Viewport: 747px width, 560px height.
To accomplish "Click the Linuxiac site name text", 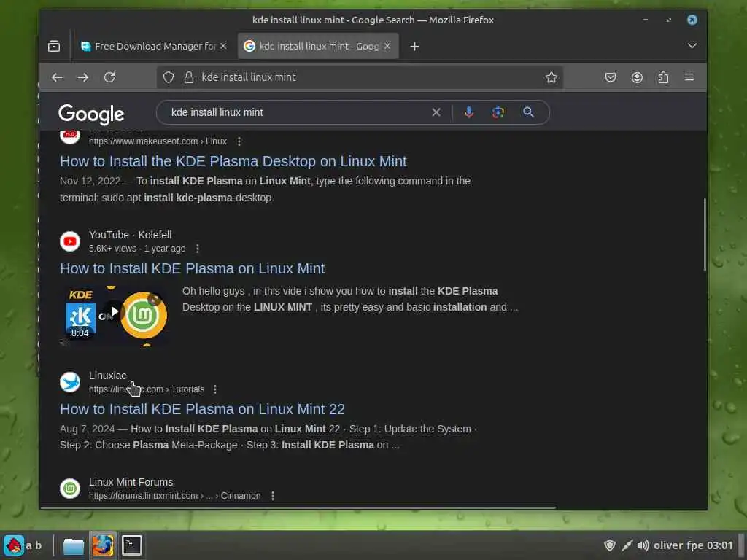I will click(x=107, y=376).
